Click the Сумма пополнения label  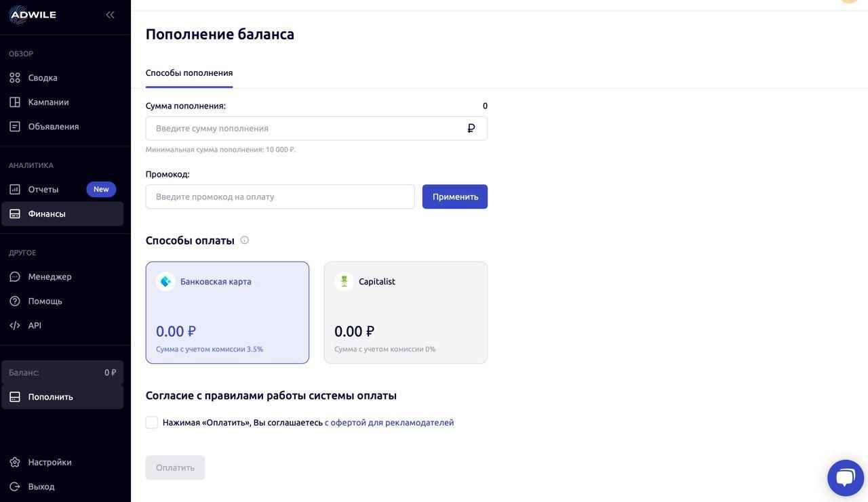tap(186, 106)
